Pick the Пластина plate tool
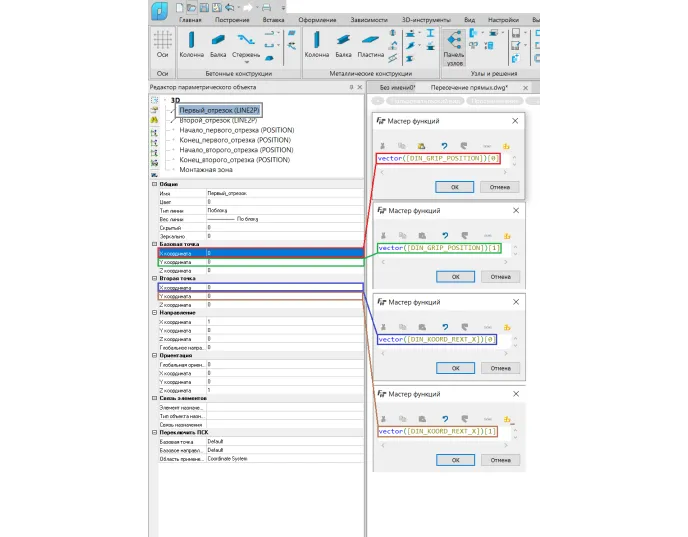 click(x=370, y=44)
